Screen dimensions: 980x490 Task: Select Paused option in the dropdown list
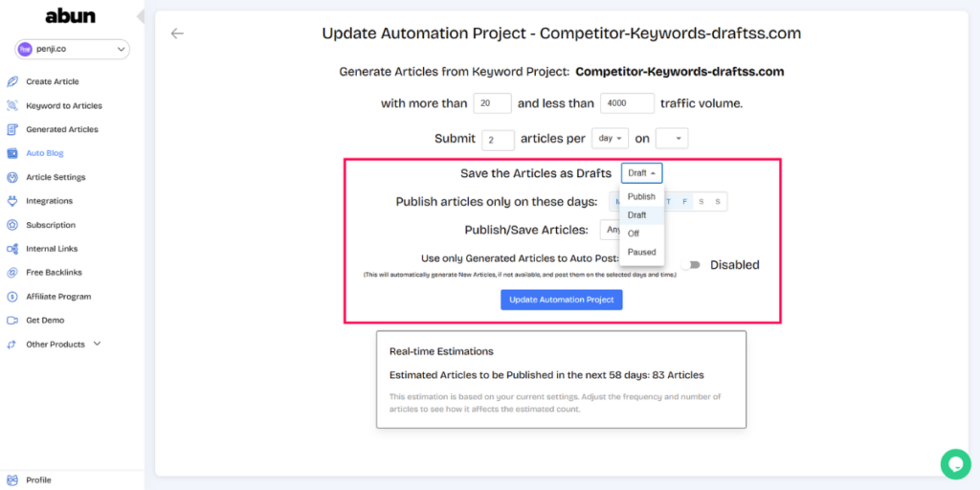(641, 252)
